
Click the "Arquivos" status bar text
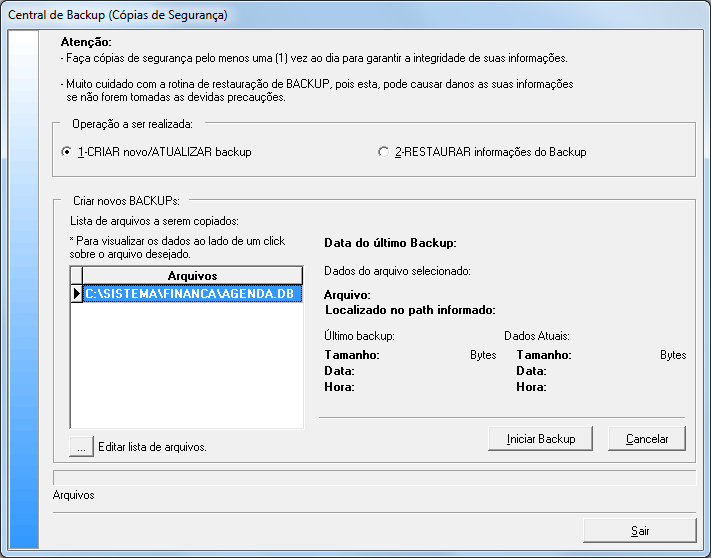(73, 495)
